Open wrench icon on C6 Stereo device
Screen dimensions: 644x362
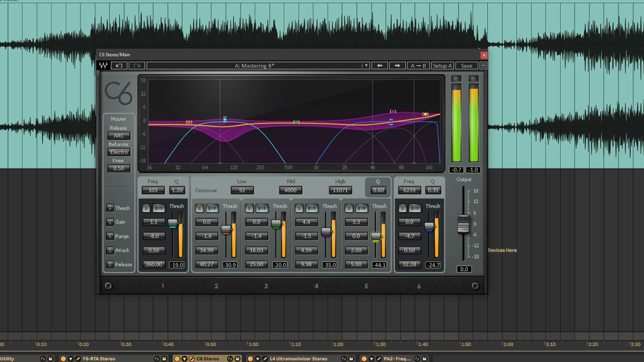point(191,359)
